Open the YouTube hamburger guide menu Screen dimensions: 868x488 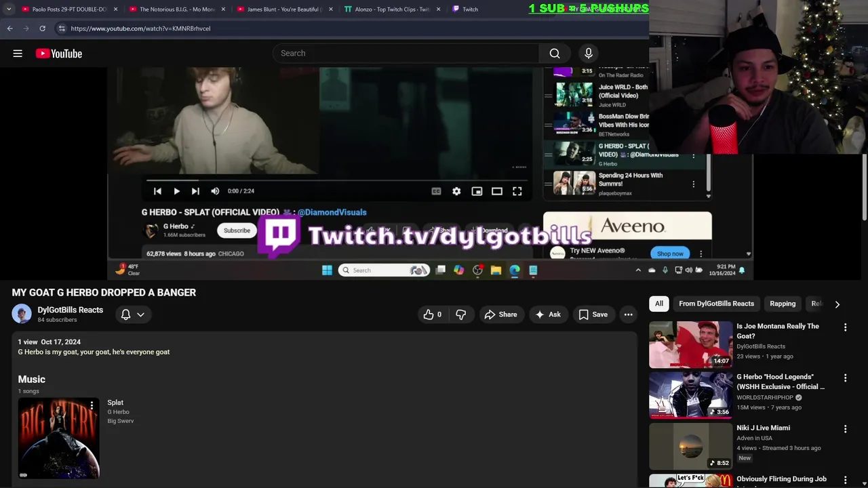click(x=18, y=54)
